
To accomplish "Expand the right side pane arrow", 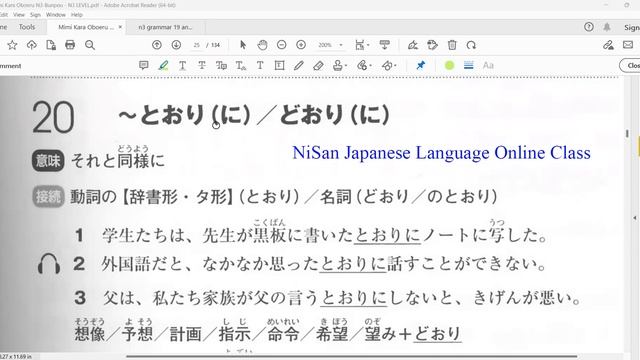I will click(635, 218).
